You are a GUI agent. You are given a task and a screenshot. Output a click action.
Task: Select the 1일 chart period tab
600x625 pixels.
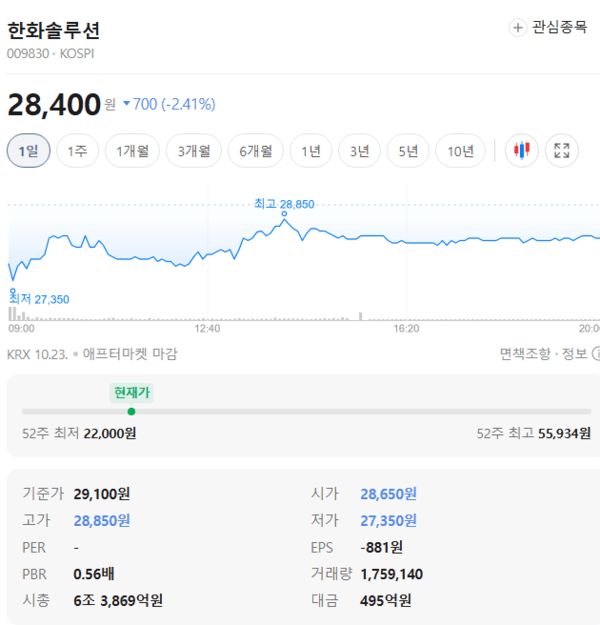(x=29, y=151)
